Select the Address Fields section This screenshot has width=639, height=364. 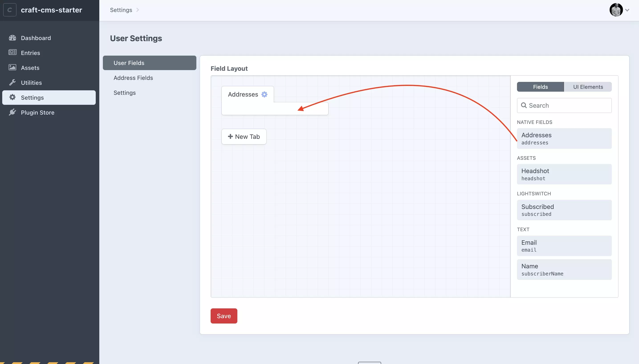point(150,78)
